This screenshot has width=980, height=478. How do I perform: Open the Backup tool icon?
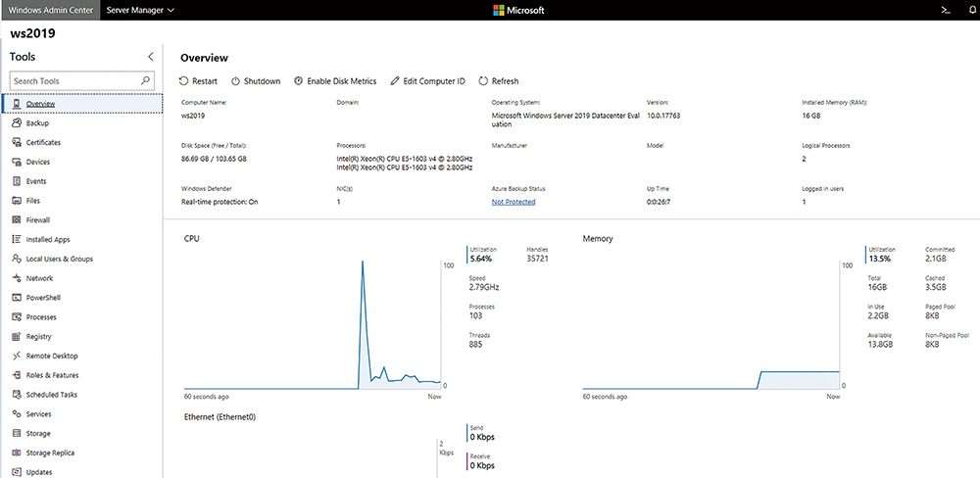[x=17, y=123]
